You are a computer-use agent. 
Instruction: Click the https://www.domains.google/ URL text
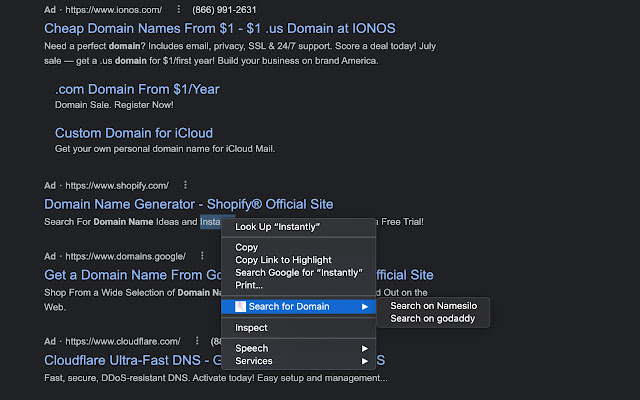(125, 256)
